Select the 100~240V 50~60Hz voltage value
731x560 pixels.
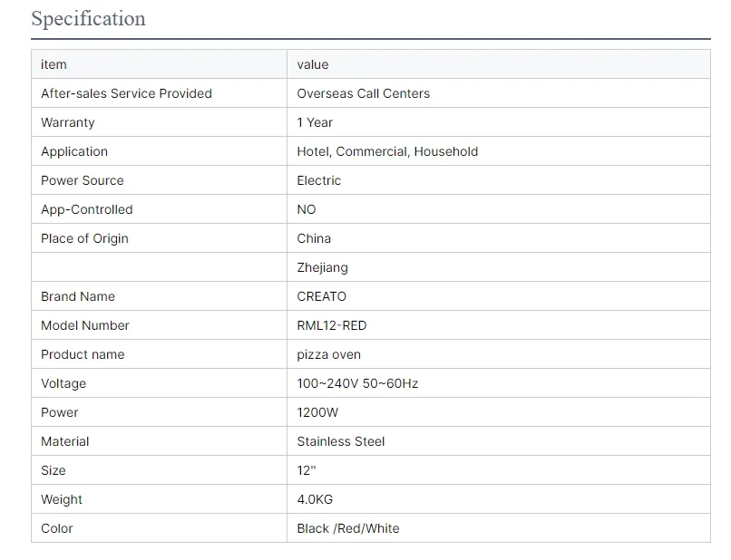pyautogui.click(x=357, y=383)
